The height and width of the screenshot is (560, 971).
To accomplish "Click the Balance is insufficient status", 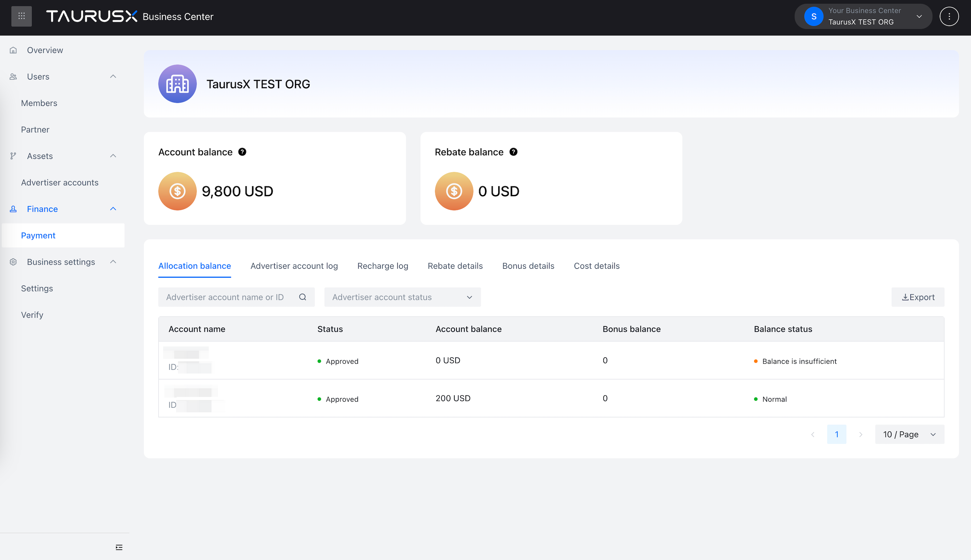I will [x=795, y=361].
